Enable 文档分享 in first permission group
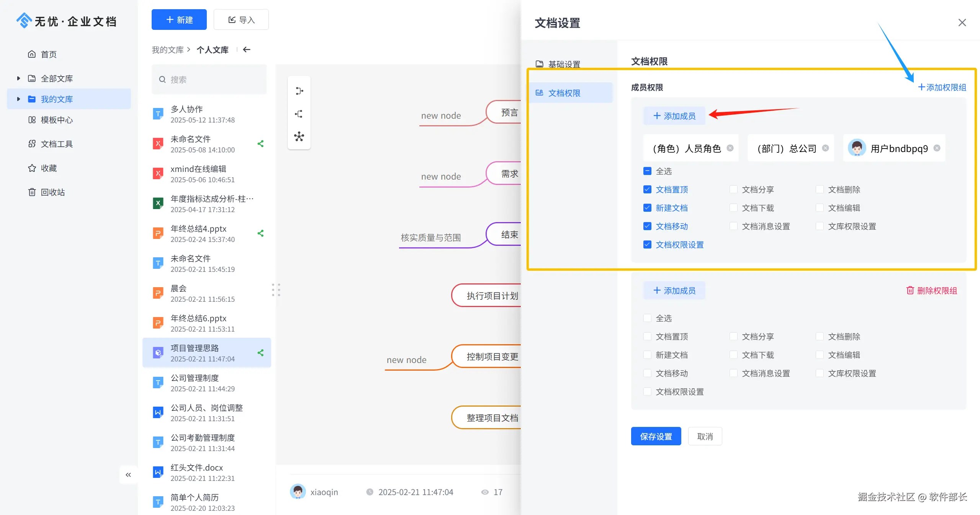 point(733,190)
